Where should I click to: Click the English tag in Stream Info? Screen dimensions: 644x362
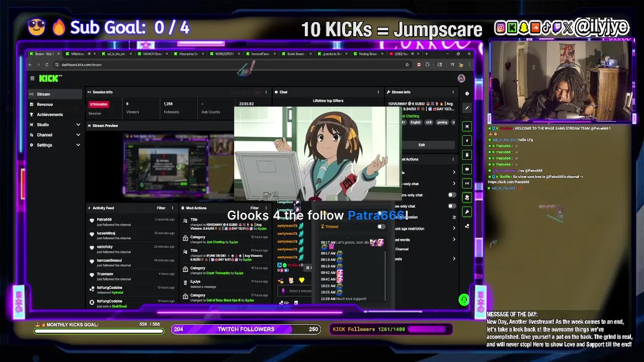click(416, 122)
